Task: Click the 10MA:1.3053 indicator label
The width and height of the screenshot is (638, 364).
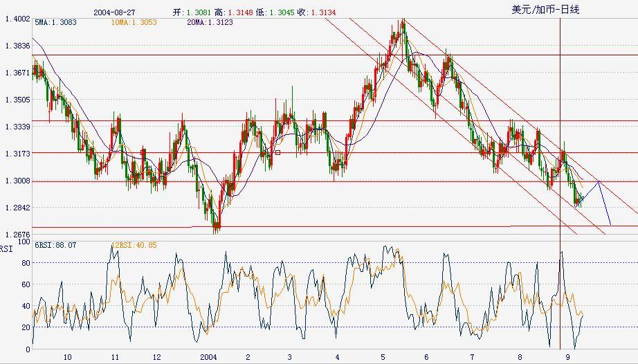Action: coord(134,22)
